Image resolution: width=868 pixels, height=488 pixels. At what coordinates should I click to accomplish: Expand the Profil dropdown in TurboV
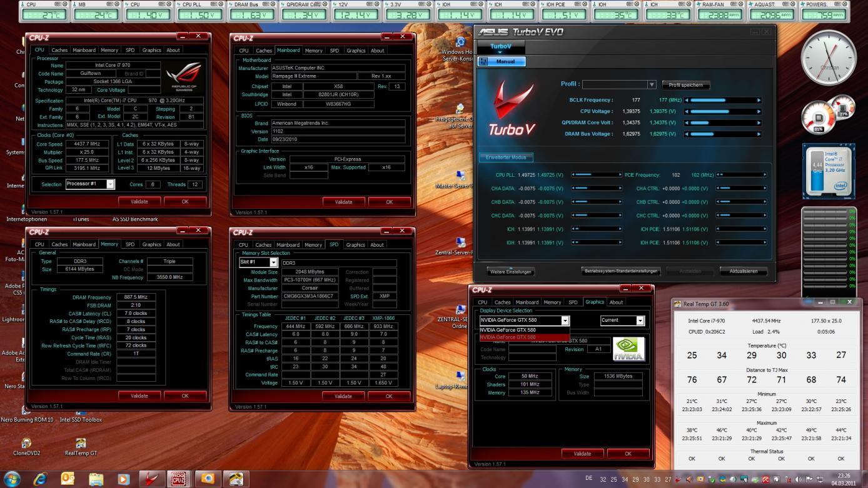[x=651, y=85]
